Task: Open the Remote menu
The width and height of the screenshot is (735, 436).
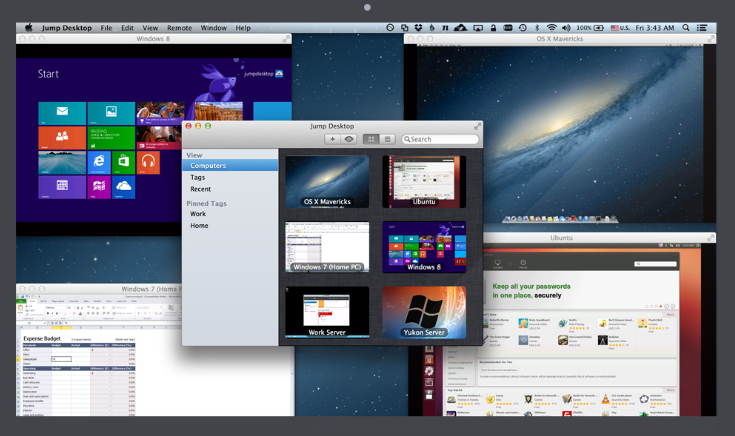Action: coord(180,28)
